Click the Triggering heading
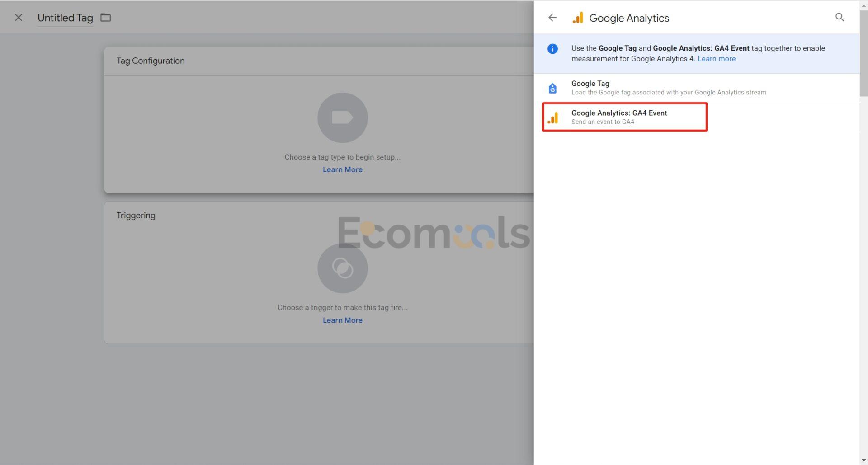 click(136, 215)
